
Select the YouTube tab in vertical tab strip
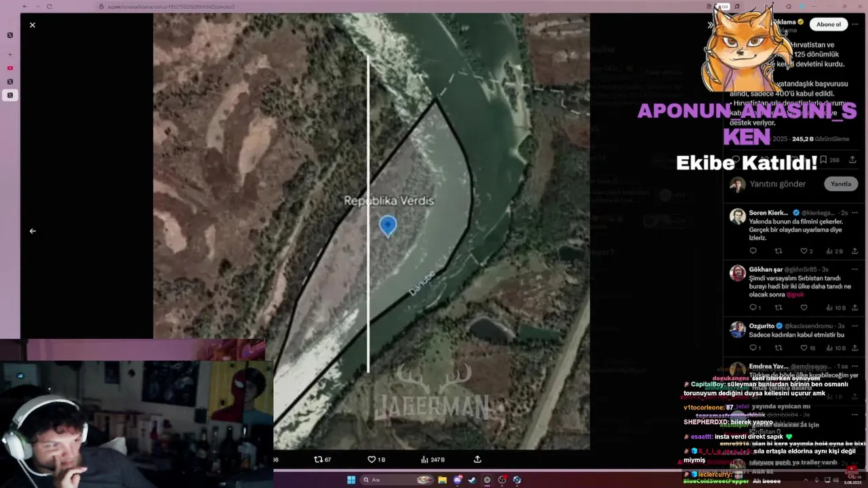click(x=9, y=68)
